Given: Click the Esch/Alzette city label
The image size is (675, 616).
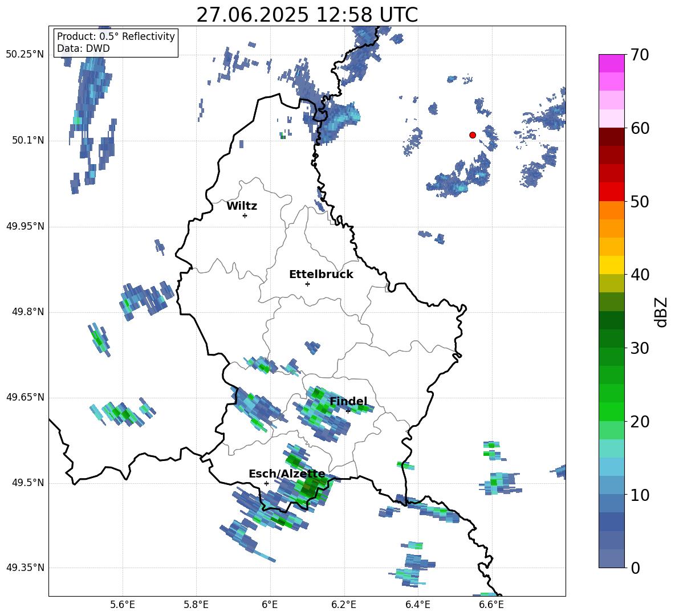Looking at the screenshot, I should click(287, 474).
